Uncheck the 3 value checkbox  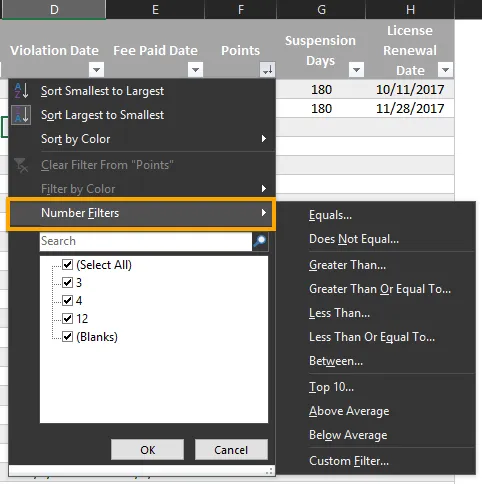point(67,283)
